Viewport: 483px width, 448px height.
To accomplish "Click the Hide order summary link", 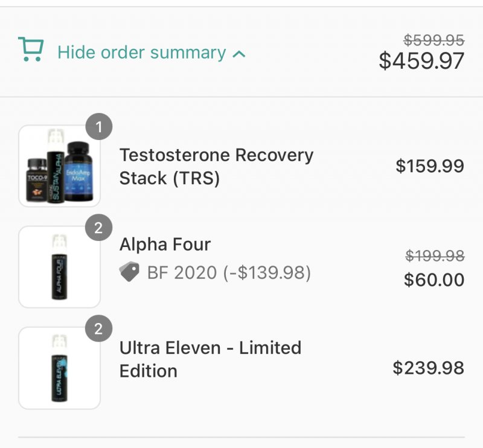I will 142,53.
